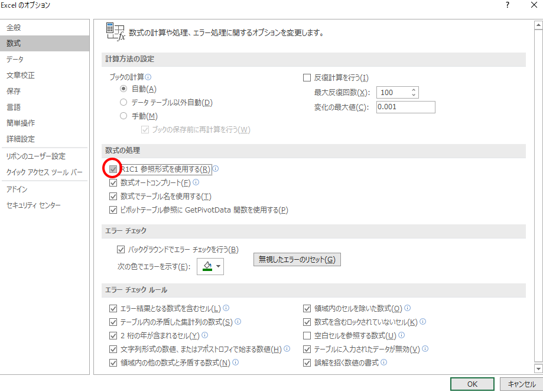This screenshot has width=543, height=392.
Task: Toggle GetPivotData 関数を使用する checkbox
Action: pyautogui.click(x=113, y=210)
